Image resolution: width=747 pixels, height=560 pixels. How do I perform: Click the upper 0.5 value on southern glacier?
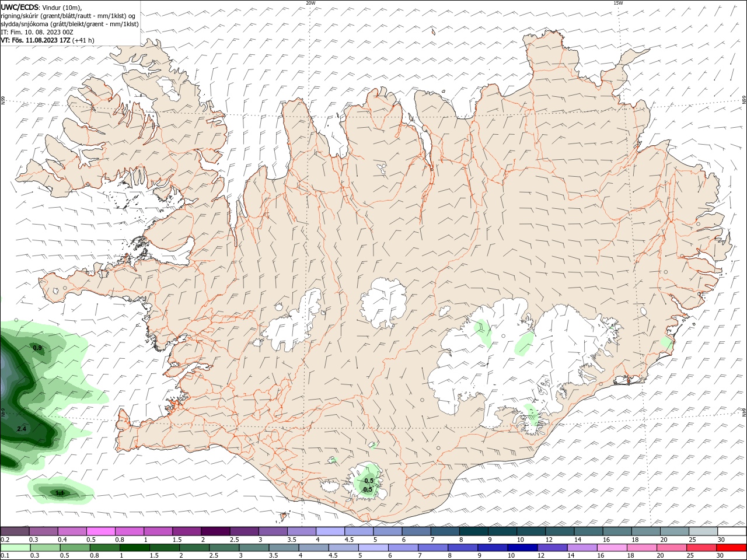369,481
